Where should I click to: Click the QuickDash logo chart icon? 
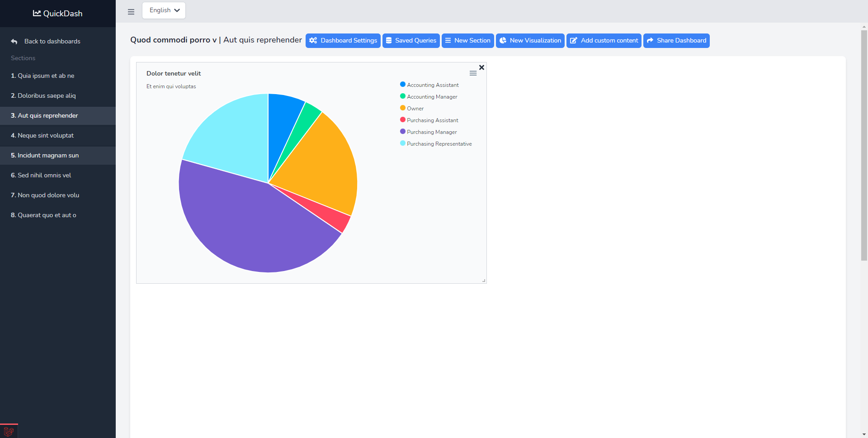37,13
